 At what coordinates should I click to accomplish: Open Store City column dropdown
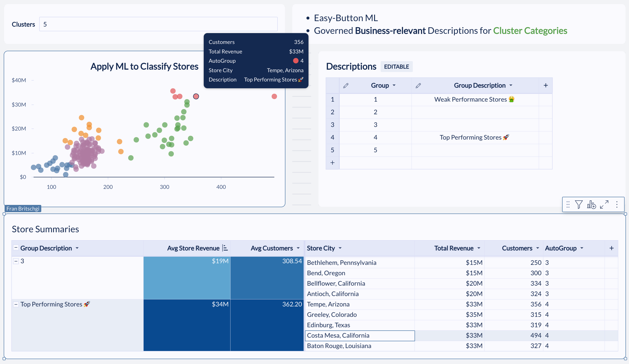pos(340,248)
